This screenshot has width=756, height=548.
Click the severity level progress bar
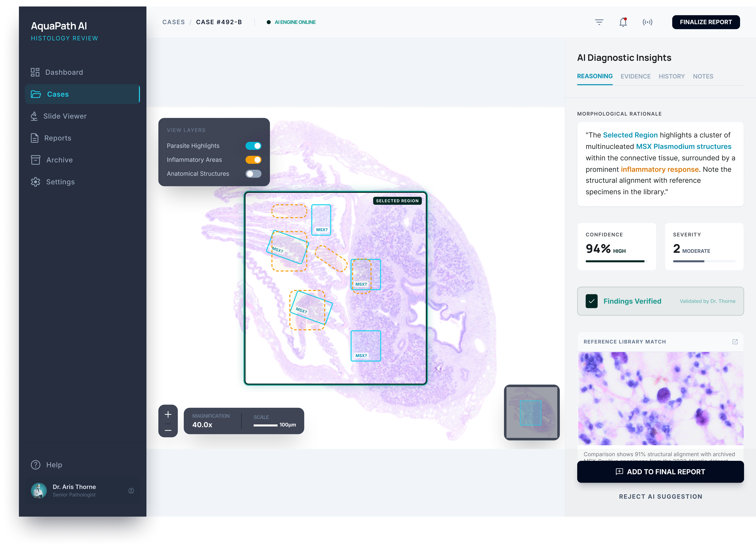point(704,261)
